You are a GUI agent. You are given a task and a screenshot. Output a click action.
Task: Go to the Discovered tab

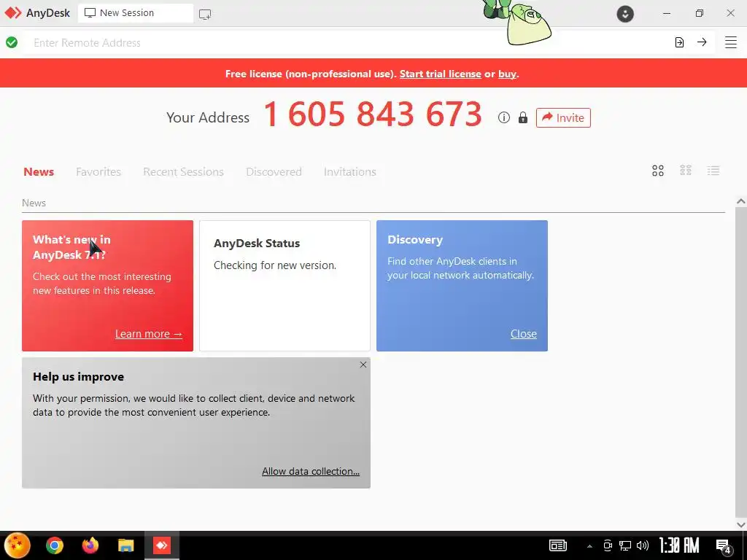274,172
